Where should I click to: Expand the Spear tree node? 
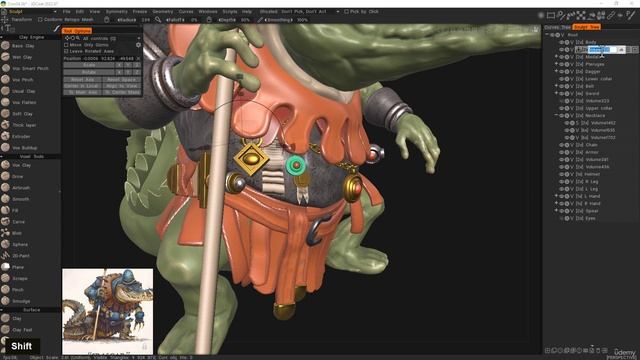click(556, 211)
